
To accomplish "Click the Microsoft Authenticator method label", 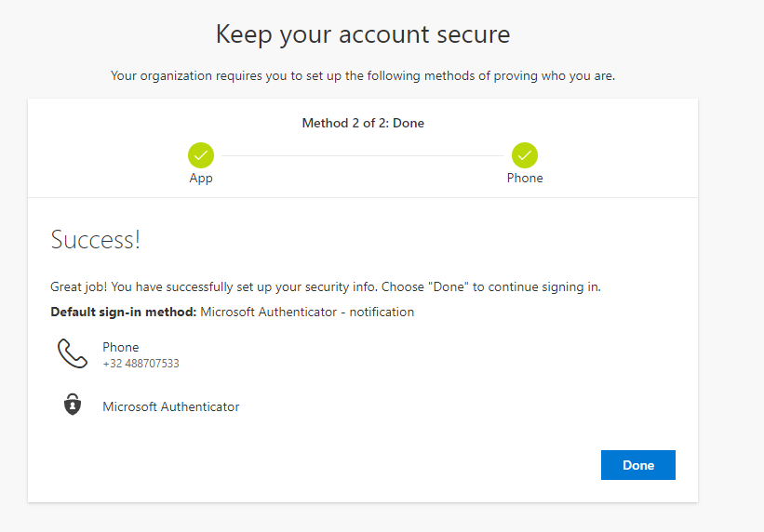I will [x=170, y=406].
